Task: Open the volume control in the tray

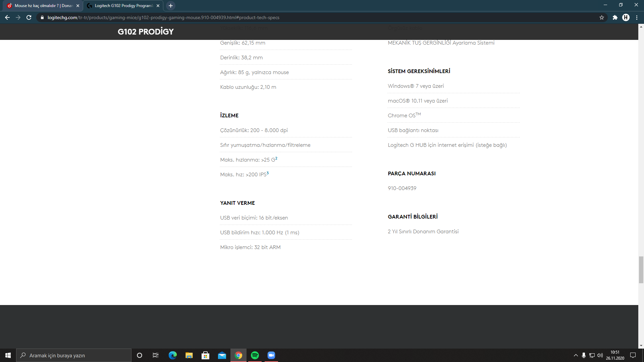Action: pyautogui.click(x=600, y=355)
